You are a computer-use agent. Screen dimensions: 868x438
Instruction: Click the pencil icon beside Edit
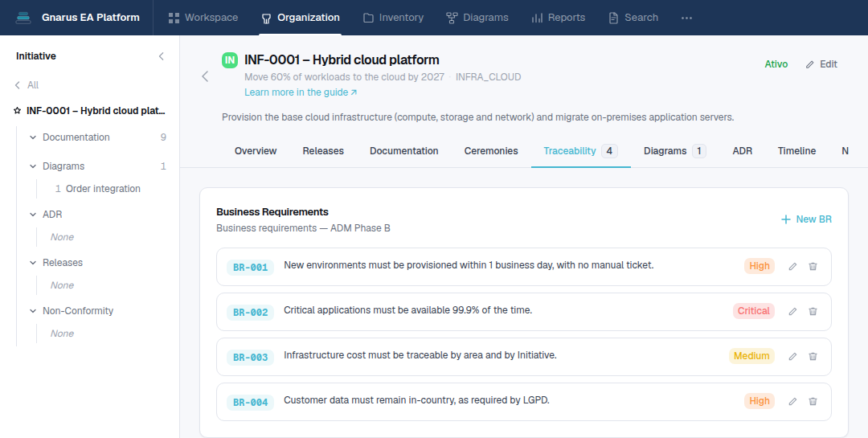coord(810,64)
